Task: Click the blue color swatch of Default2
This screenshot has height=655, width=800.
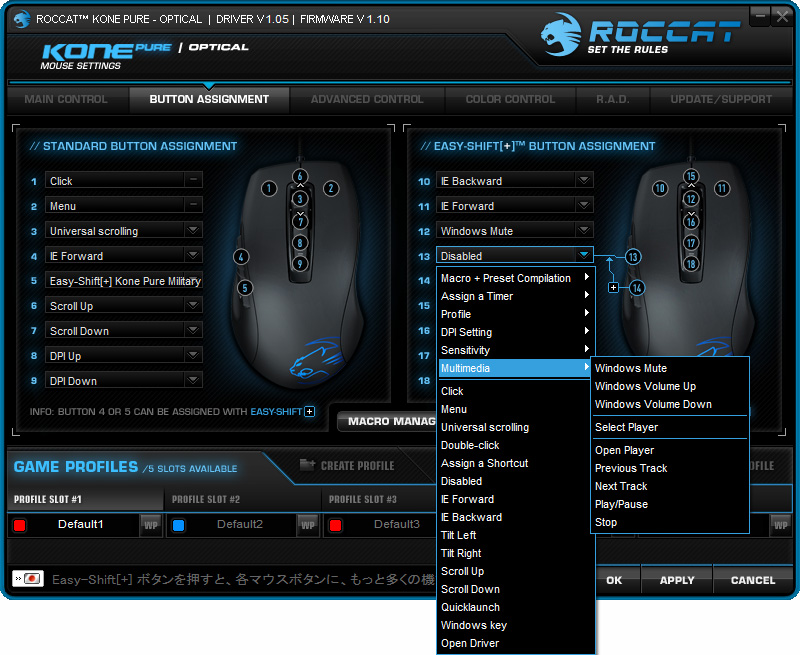Action: tap(179, 525)
